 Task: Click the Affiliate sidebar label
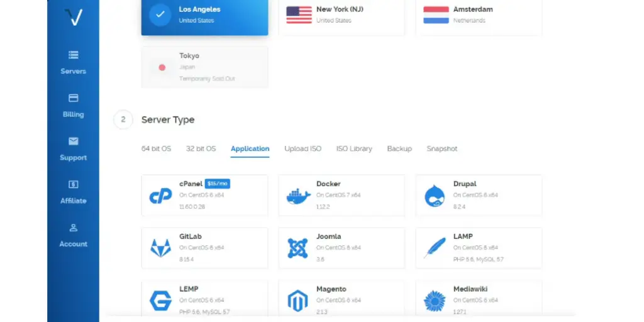(x=74, y=201)
